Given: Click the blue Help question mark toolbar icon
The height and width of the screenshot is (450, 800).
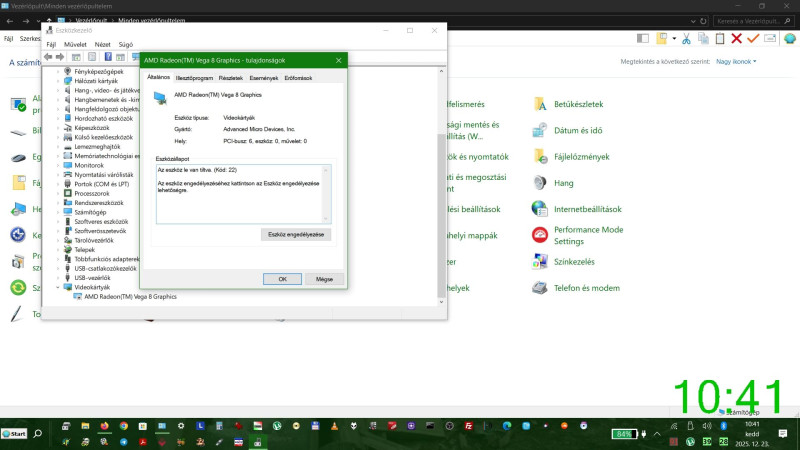Looking at the screenshot, I should click(x=108, y=57).
